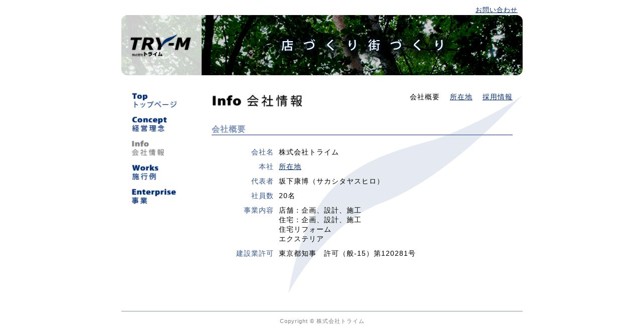
Task: Click 住宅リフォーム text
Action: coord(305,229)
